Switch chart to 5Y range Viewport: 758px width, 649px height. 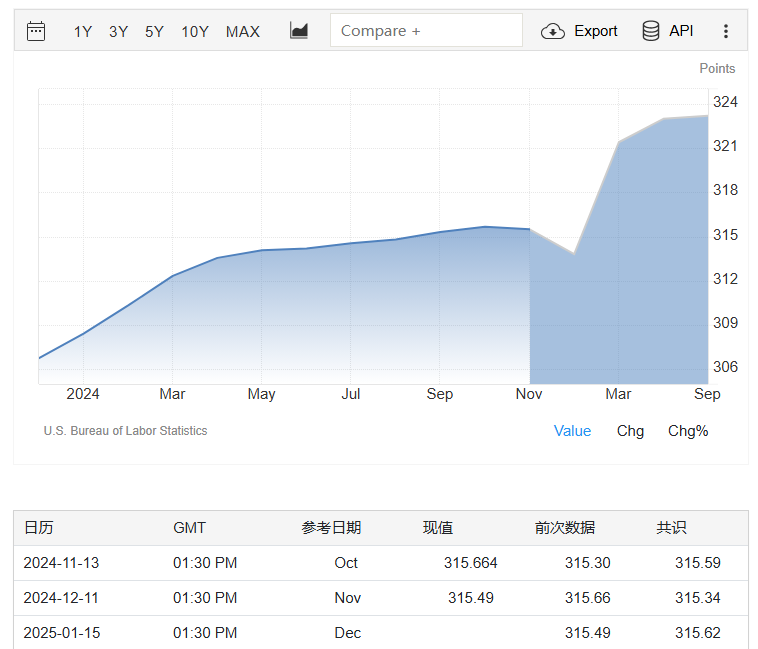click(x=154, y=32)
